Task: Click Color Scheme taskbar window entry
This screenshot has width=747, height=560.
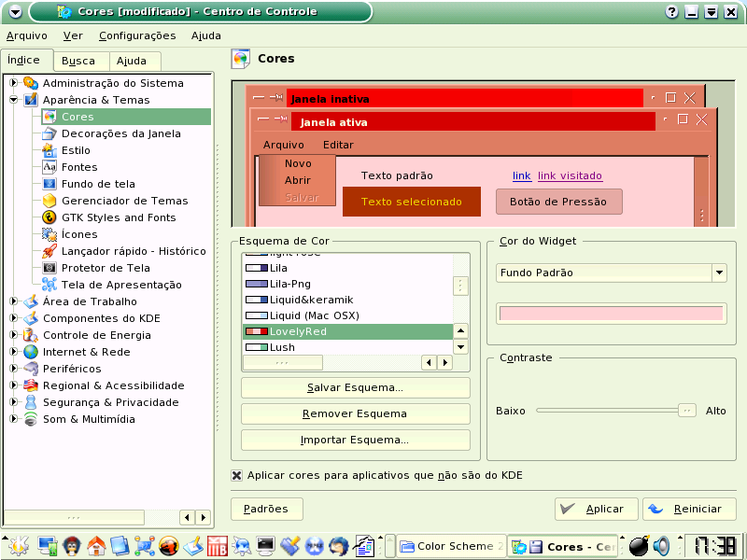Action: point(451,546)
